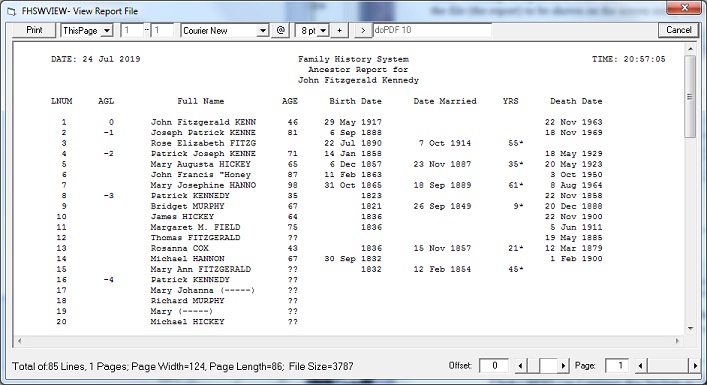Click the Offset value field
The width and height of the screenshot is (707, 385).
point(494,366)
